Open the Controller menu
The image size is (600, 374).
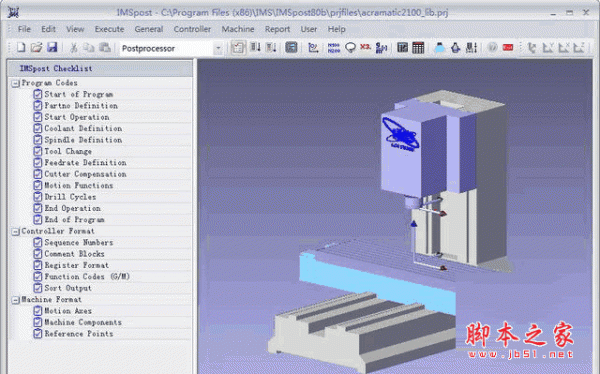click(x=192, y=29)
